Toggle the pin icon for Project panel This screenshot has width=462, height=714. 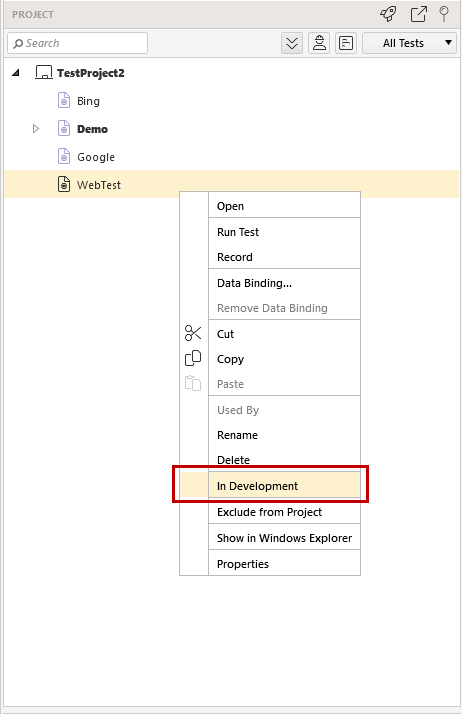(444, 14)
